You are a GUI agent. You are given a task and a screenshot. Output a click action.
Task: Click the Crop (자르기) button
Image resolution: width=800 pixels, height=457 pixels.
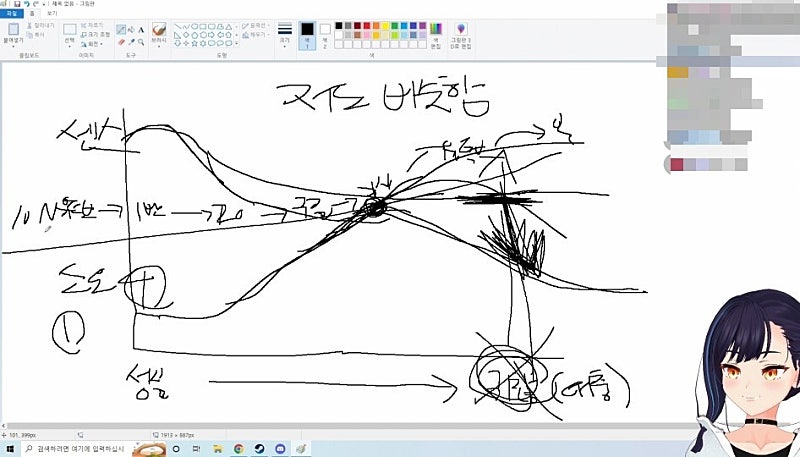coord(92,25)
